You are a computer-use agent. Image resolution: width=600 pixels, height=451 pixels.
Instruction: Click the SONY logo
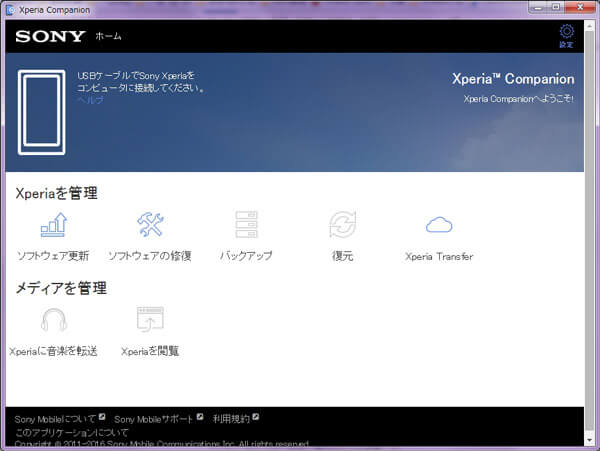(50, 37)
